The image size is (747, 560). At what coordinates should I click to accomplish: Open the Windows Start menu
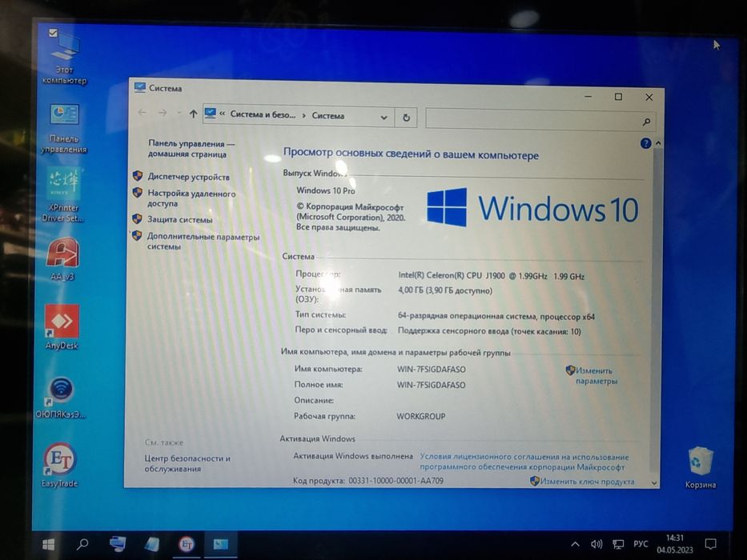[48, 544]
